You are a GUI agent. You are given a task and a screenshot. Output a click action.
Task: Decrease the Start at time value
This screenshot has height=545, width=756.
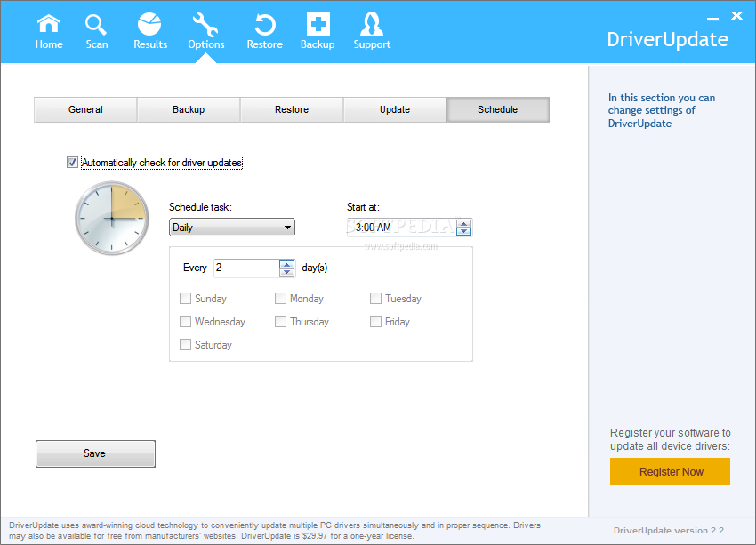pos(463,231)
